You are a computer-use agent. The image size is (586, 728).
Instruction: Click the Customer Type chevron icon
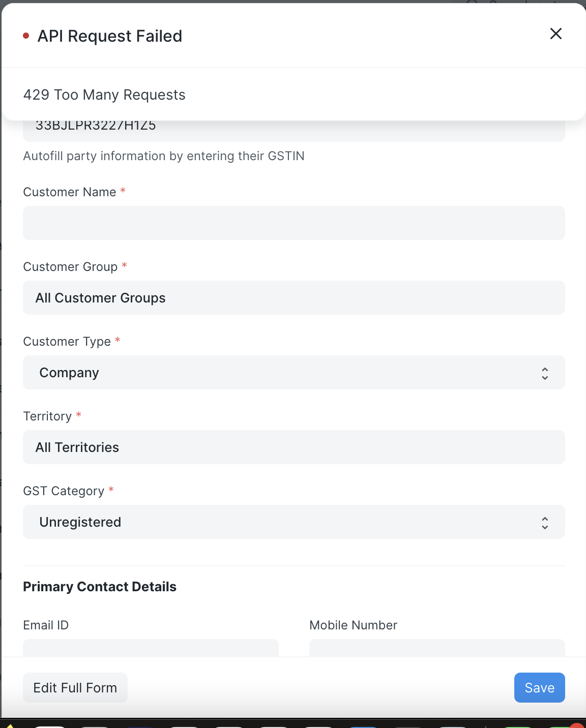pos(544,373)
